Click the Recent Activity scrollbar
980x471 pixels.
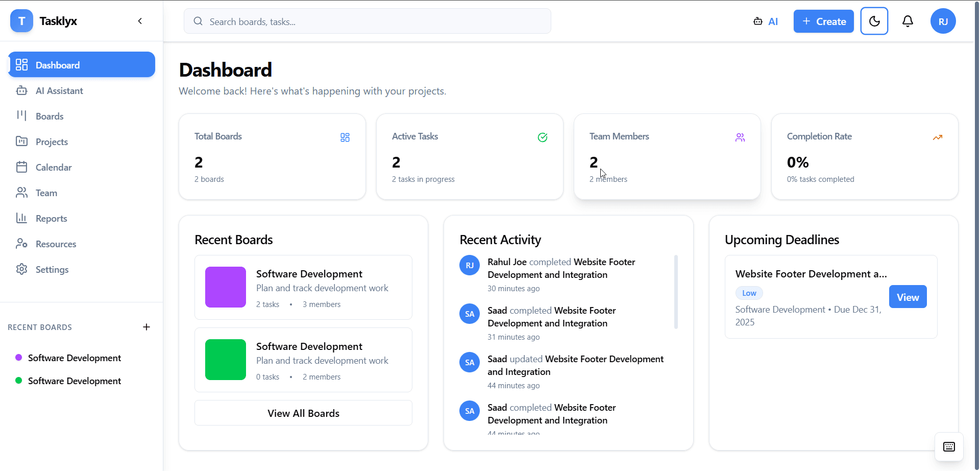tap(676, 292)
